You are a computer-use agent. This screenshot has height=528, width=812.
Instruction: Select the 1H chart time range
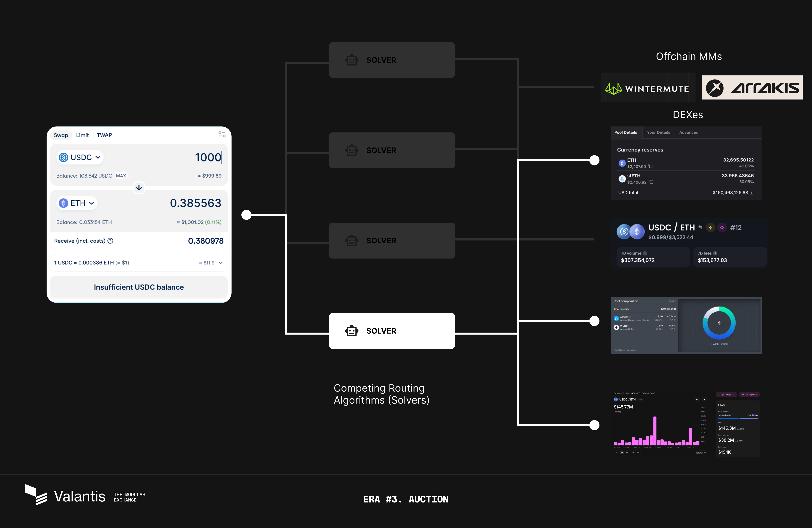(x=617, y=453)
